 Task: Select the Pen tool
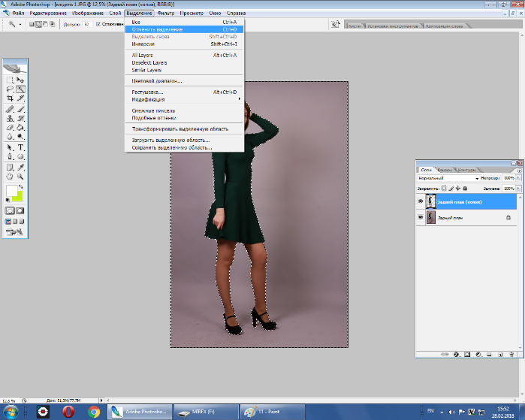(x=10, y=156)
